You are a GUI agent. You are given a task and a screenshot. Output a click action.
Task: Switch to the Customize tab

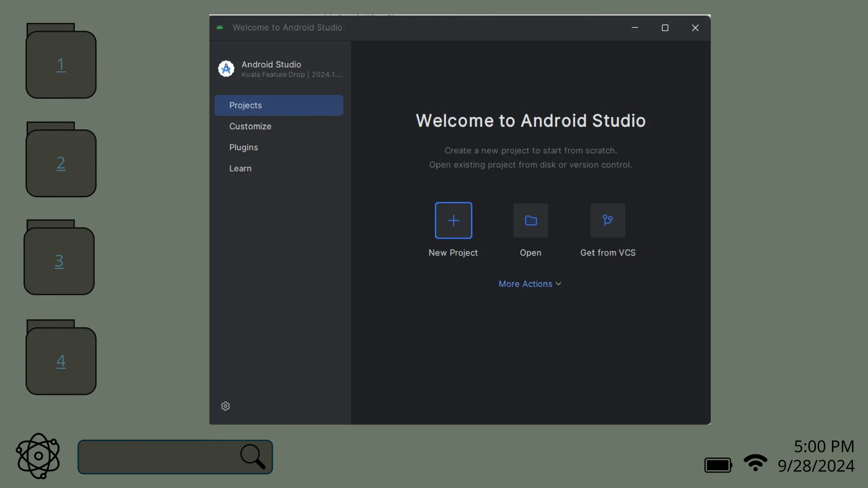tap(250, 126)
